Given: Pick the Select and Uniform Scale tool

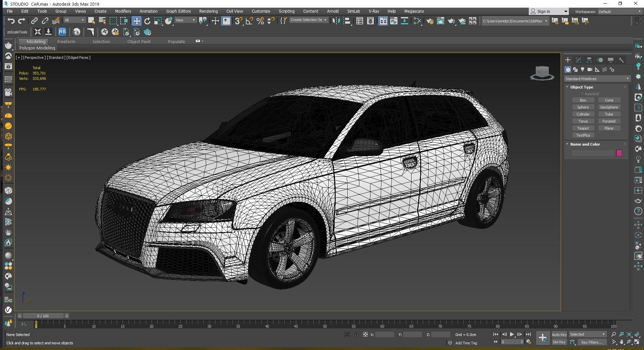Looking at the screenshot, I should [158, 21].
